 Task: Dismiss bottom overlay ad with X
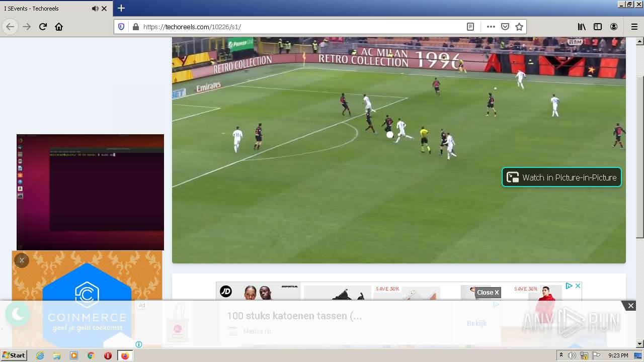click(630, 306)
